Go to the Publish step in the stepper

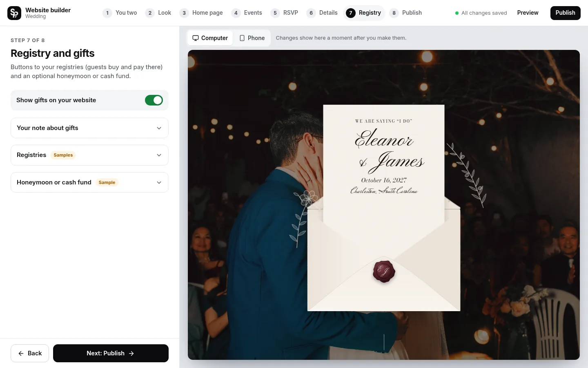point(405,13)
